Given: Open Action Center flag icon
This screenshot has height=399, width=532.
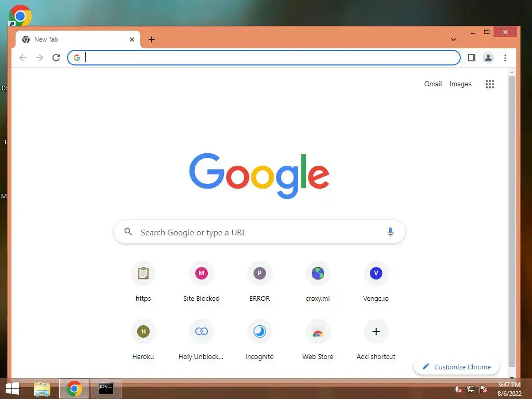Looking at the screenshot, I should coord(483,389).
